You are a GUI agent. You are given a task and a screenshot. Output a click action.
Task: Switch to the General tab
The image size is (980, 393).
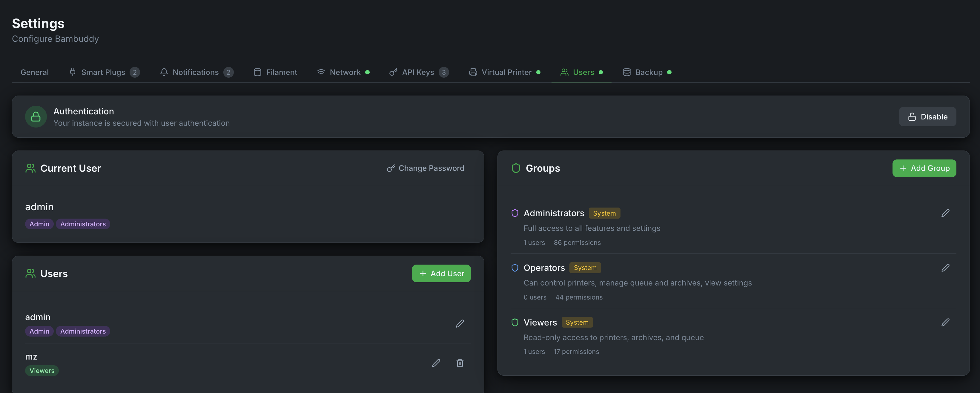click(34, 72)
